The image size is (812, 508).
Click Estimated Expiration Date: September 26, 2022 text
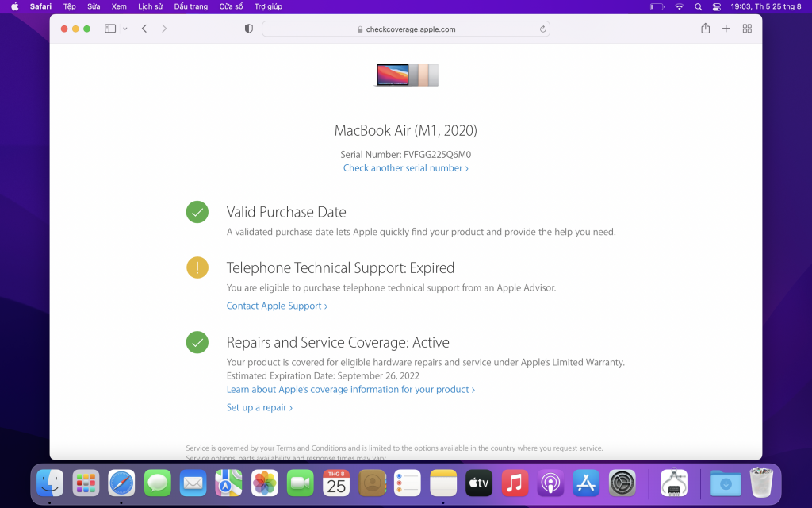[x=324, y=375]
